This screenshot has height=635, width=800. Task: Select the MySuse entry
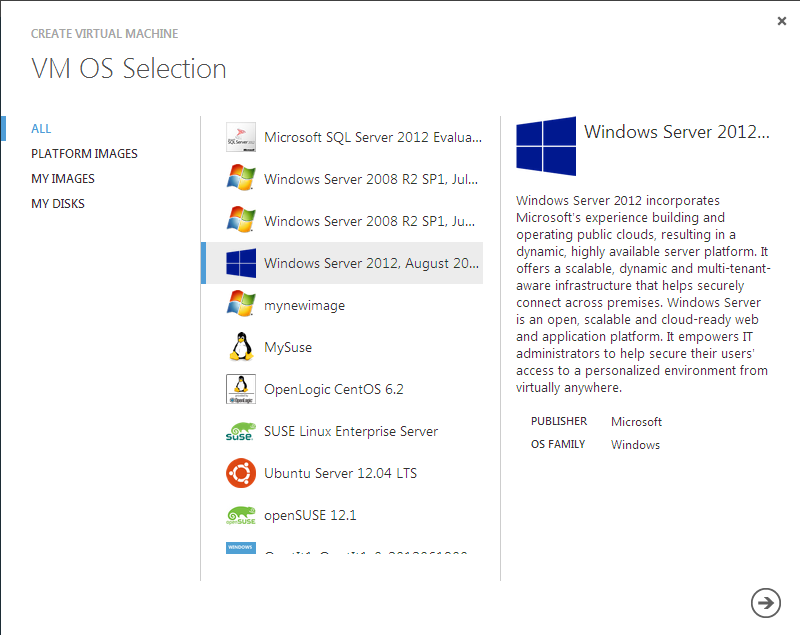click(x=344, y=347)
